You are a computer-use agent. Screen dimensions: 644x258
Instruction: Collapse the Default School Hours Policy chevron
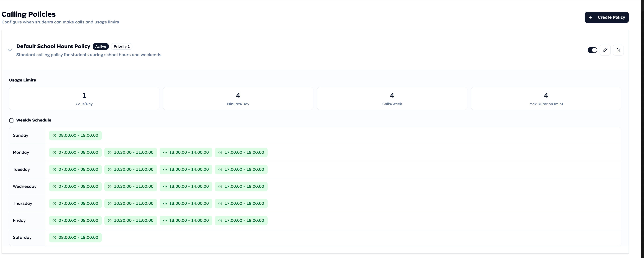click(x=9, y=50)
